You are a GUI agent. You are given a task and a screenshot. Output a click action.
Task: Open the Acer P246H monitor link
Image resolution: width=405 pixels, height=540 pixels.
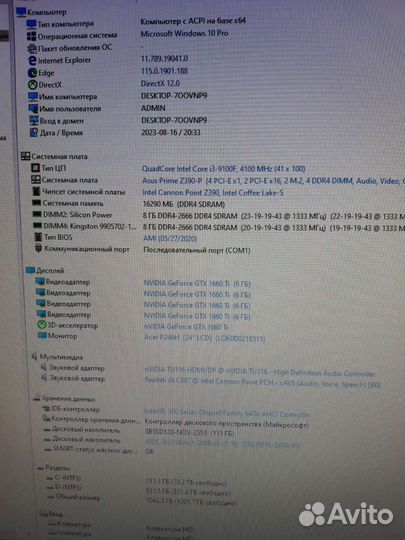click(x=205, y=338)
